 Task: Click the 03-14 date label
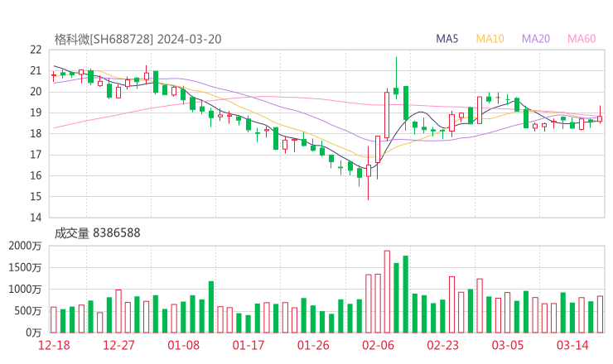click(x=572, y=345)
